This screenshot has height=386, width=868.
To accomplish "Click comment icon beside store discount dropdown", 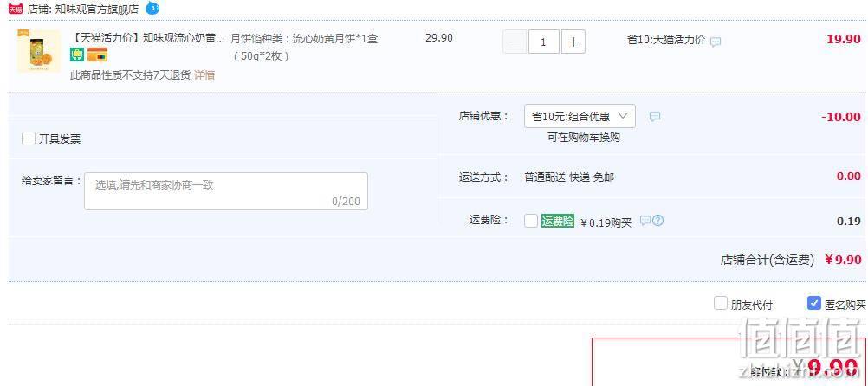I will (x=655, y=117).
